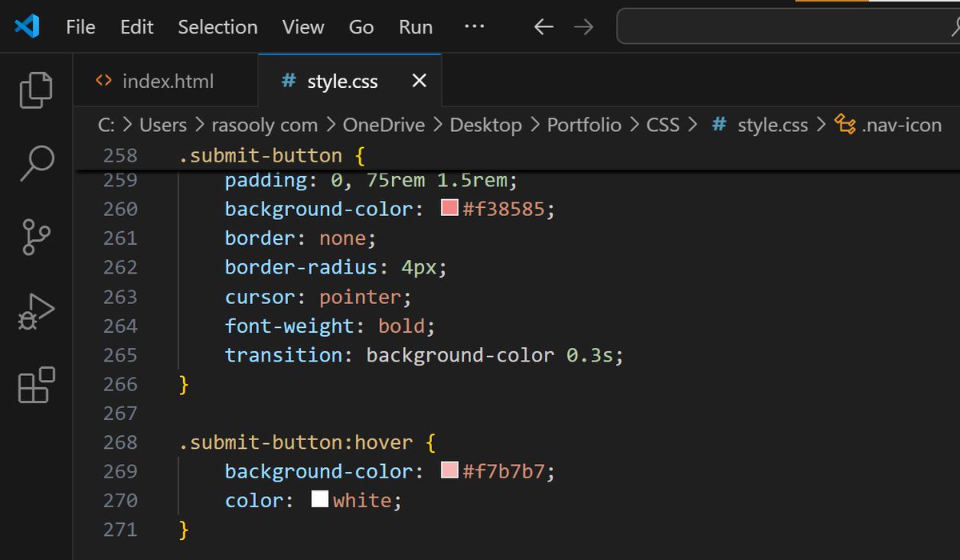Show more menus via ellipsis
Viewport: 960px width, 560px height.
point(474,27)
